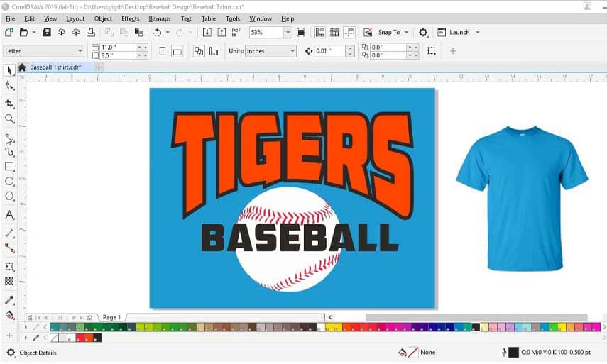Expand the default color palette flyout arrow
Viewport: 607px width, 364px height.
pos(26,327)
